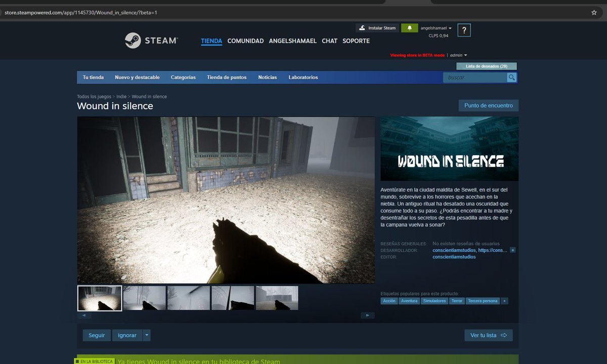The image size is (607, 364).
Task: Click the thumbnail strip scrollbar track
Action: point(226,315)
